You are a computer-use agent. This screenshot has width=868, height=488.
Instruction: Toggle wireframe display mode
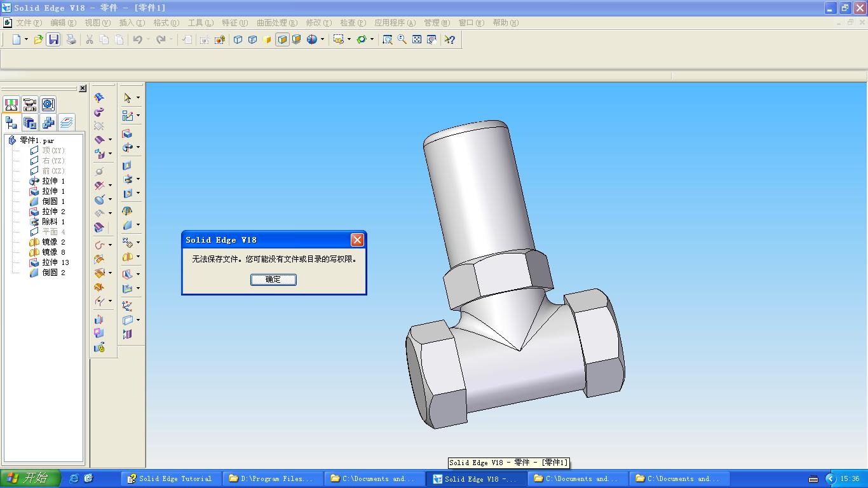coord(238,39)
